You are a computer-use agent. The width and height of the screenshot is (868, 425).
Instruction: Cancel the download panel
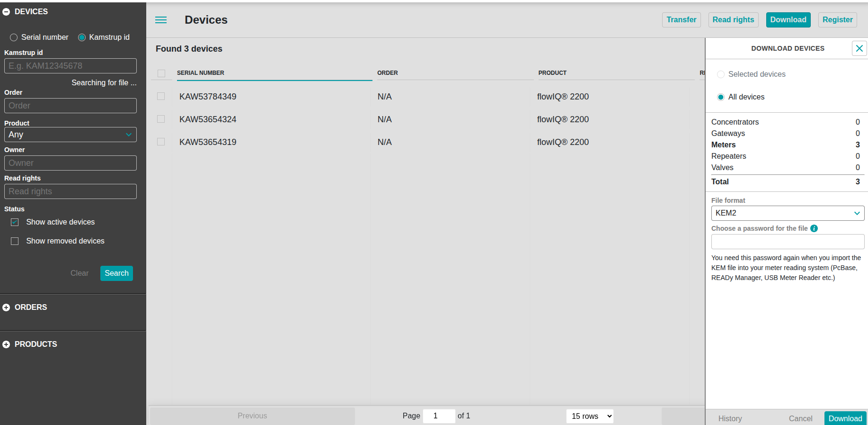click(x=801, y=418)
